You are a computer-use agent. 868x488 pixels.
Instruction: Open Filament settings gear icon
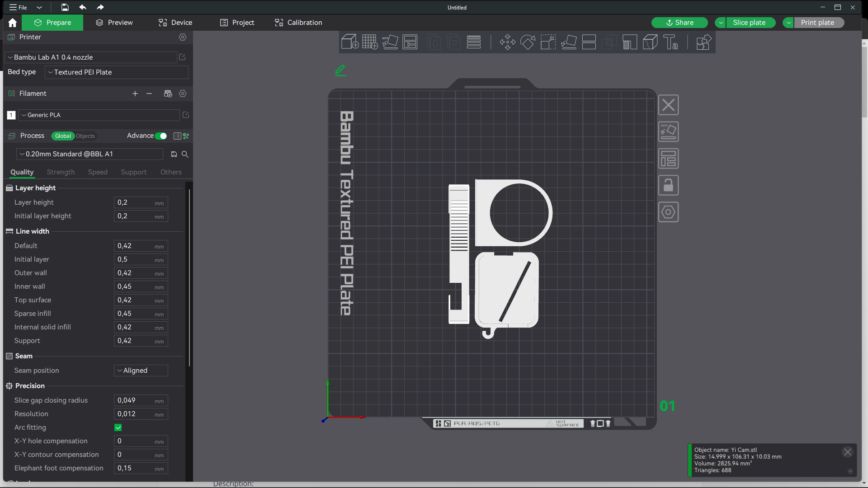pos(183,94)
